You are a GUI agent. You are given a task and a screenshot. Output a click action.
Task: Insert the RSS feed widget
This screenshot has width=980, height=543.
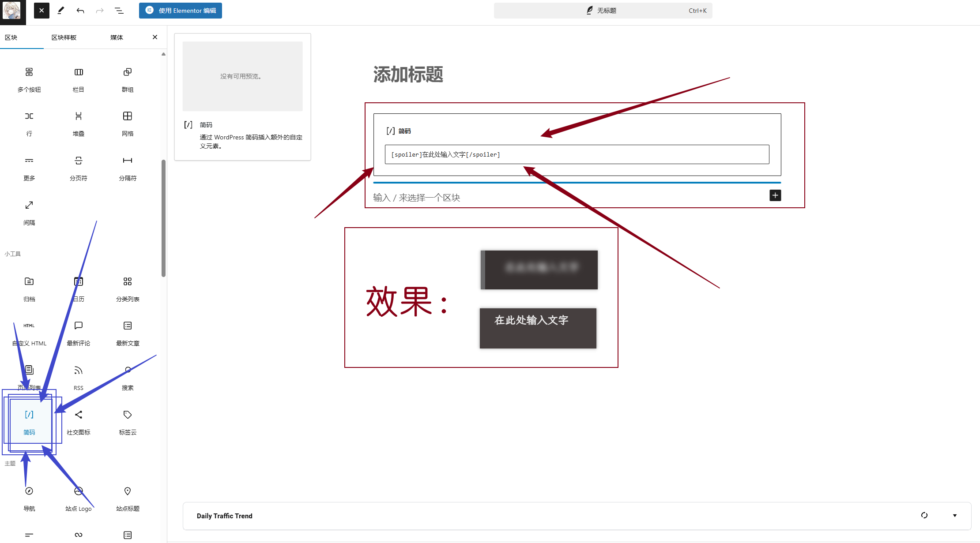point(79,378)
